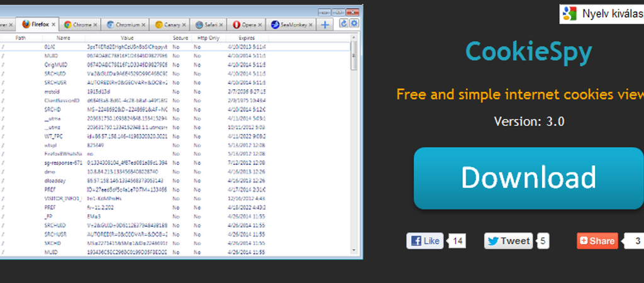Open the Chromium tab
The width and height of the screenshot is (644, 283).
(x=124, y=25)
